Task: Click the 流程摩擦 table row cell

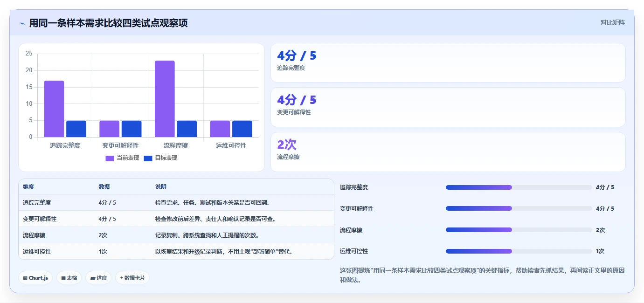Action: coord(34,235)
